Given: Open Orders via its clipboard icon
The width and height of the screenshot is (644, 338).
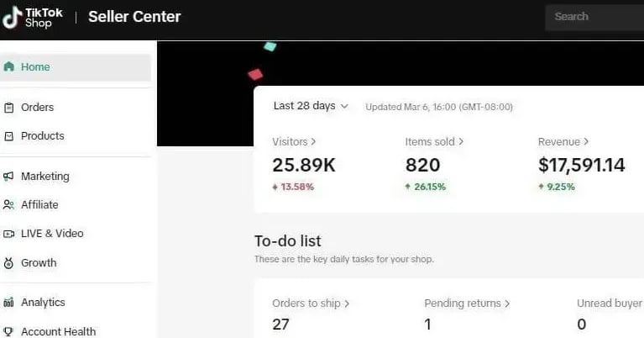Looking at the screenshot, I should pyautogui.click(x=8, y=108).
